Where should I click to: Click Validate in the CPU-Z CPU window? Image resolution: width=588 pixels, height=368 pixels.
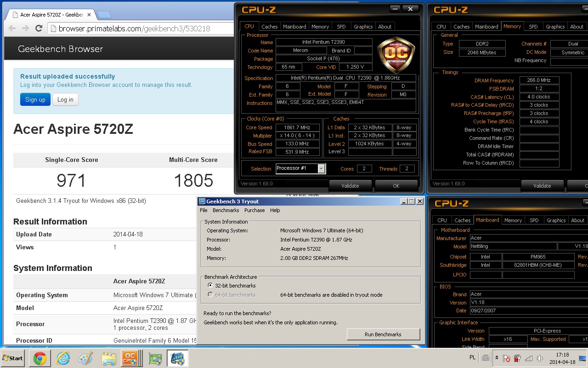[x=350, y=186]
